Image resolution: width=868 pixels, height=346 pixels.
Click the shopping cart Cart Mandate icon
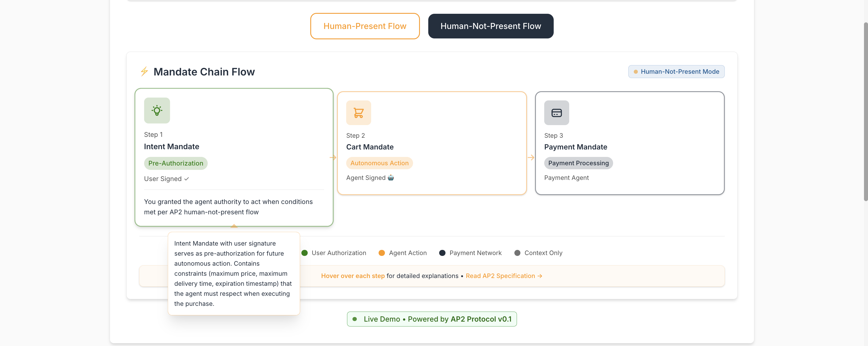click(x=358, y=113)
